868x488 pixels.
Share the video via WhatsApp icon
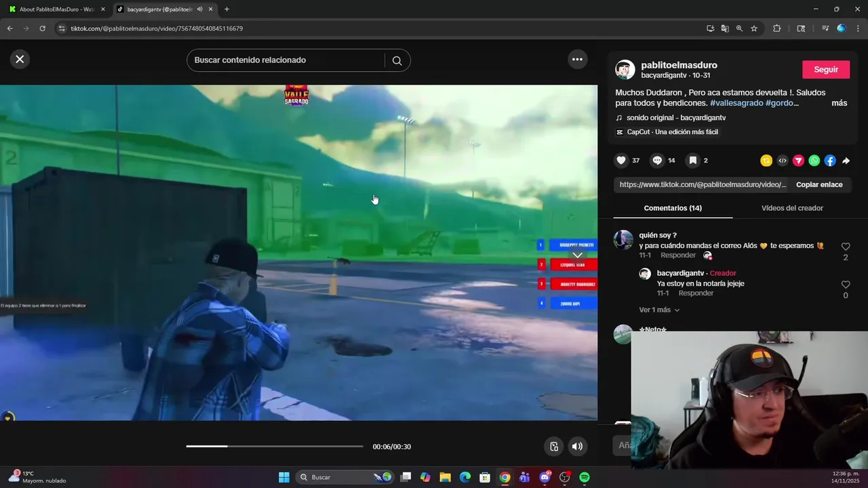[x=814, y=161]
